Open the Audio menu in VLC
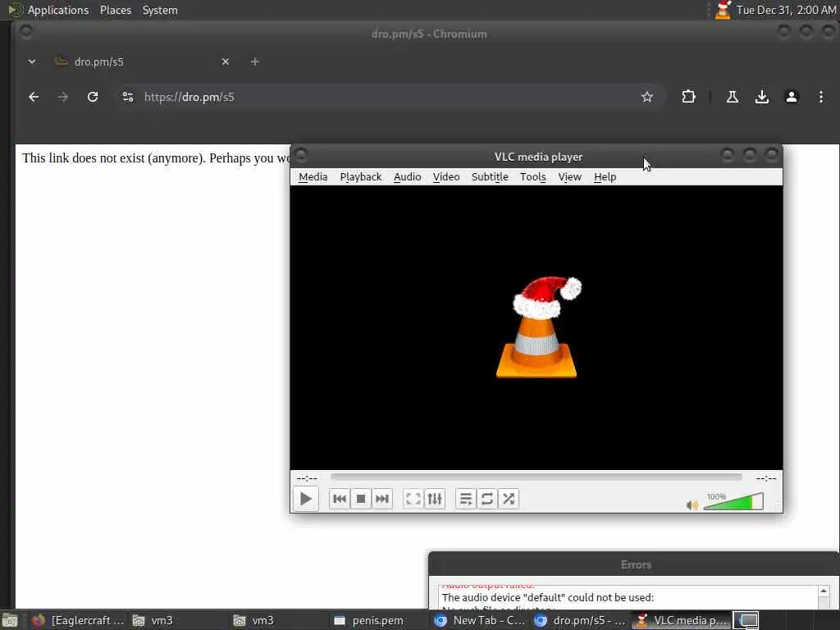 point(407,177)
